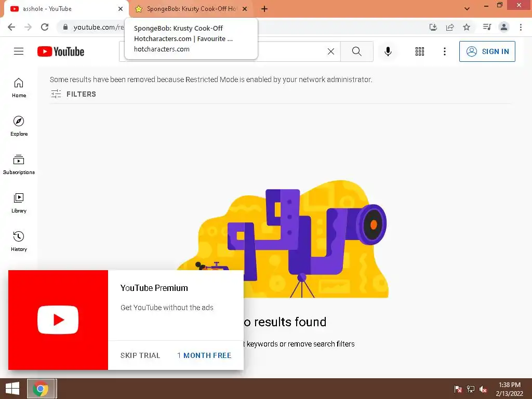
Task: Go back with the browser back arrow
Action: (x=11, y=27)
